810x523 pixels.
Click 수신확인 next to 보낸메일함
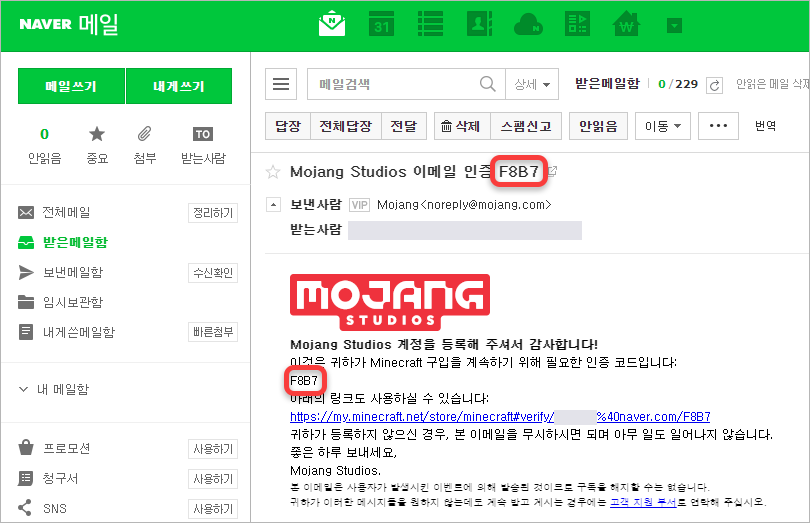[213, 273]
